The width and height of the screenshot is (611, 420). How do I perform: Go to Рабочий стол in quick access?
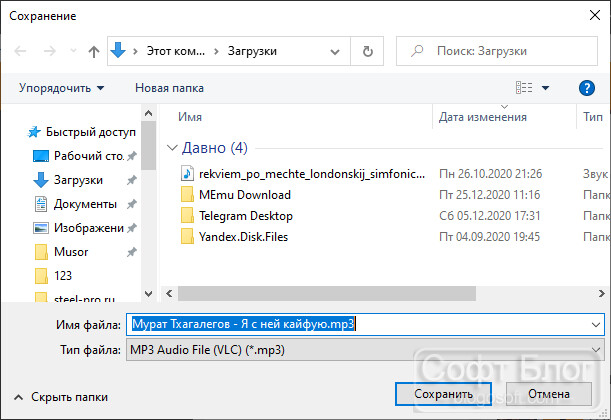pos(84,156)
